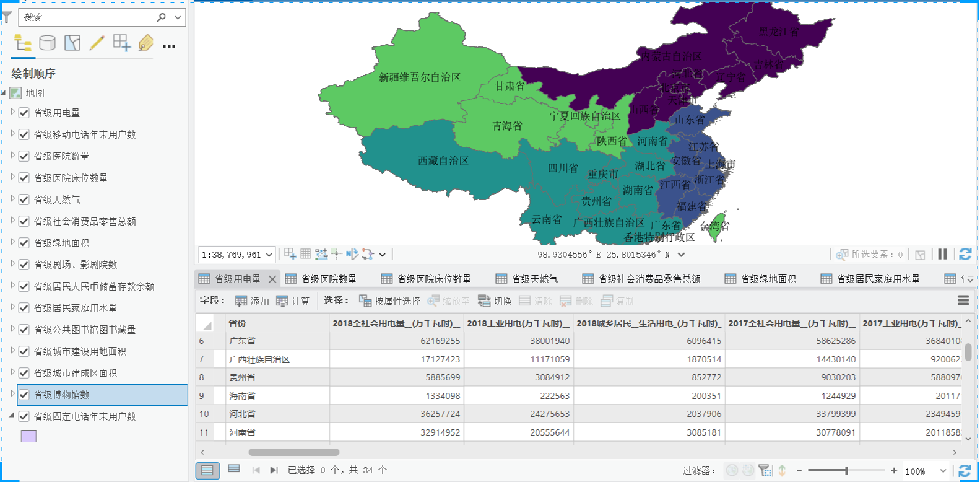This screenshot has width=980, height=482.
Task: Toggle the 省级博物馆数 layer checkbox
Action: coord(24,395)
